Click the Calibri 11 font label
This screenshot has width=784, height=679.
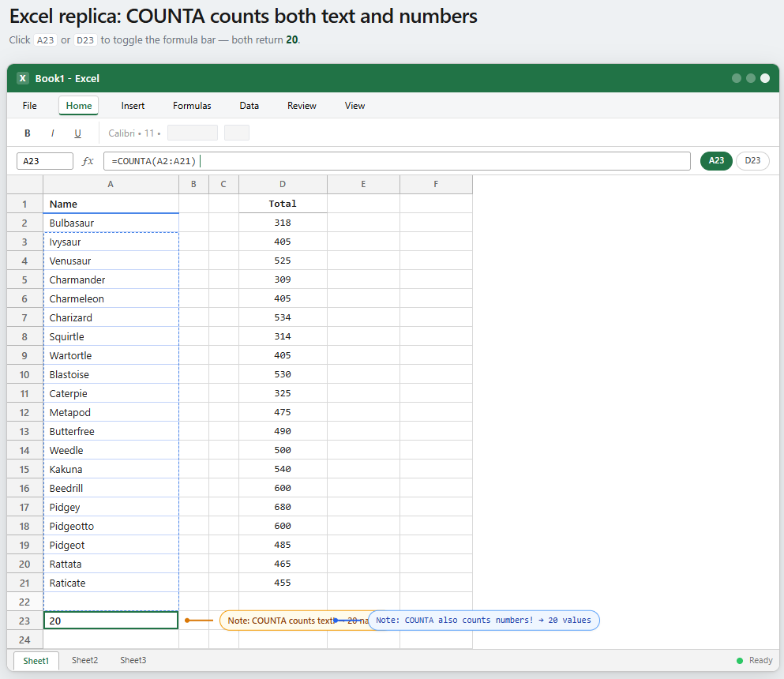[134, 133]
